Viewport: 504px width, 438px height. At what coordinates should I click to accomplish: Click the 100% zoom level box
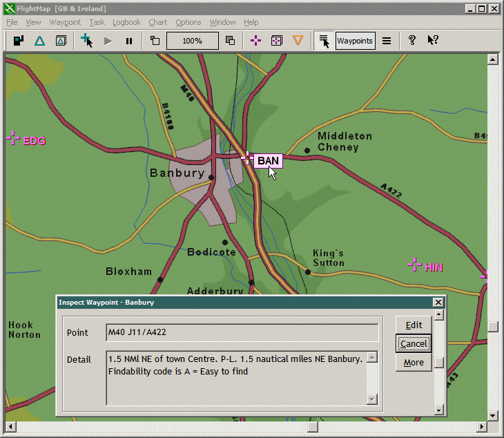coord(193,41)
